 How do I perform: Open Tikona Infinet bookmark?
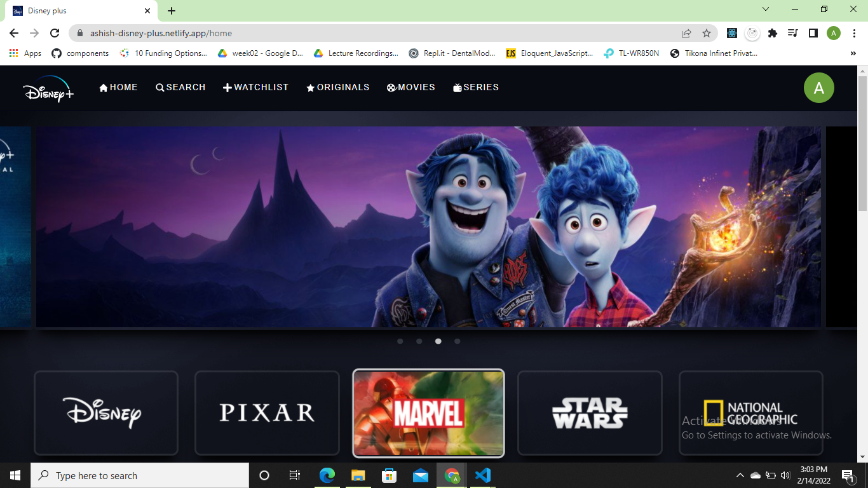[714, 53]
